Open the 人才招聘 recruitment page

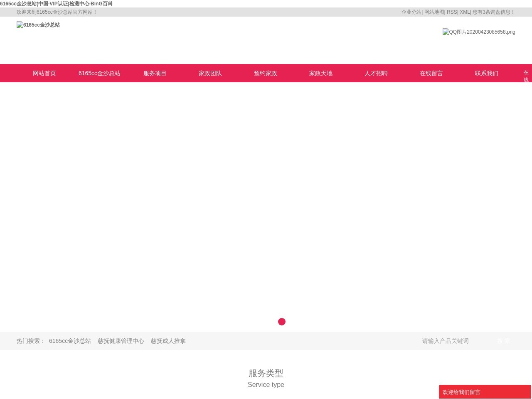[x=376, y=73]
